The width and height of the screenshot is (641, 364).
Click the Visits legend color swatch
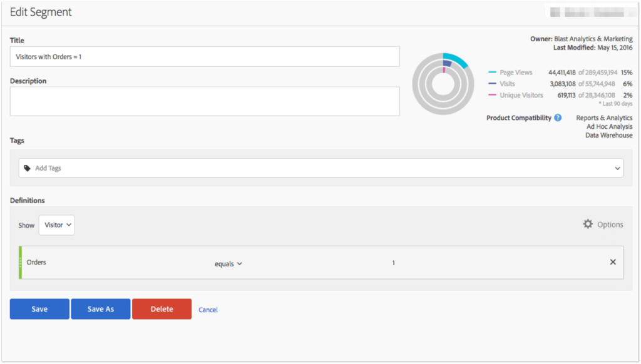pos(492,84)
